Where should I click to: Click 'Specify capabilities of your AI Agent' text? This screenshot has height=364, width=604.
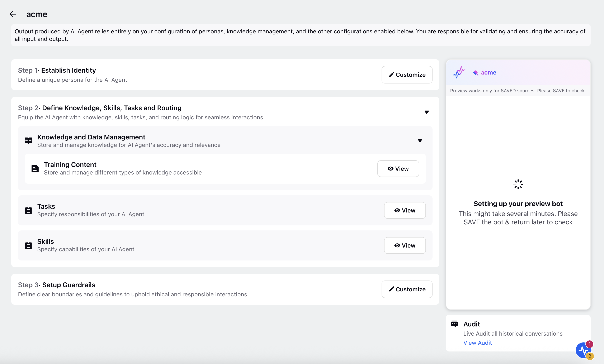86,249
